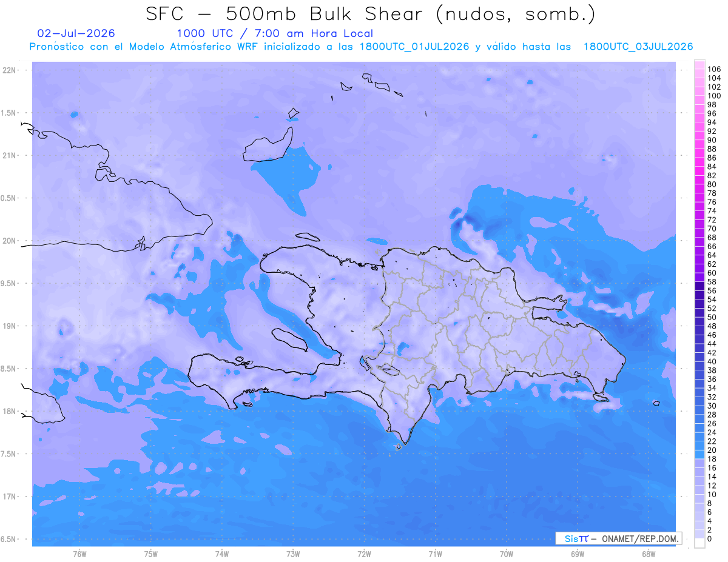Click the '20N' latitude label
The height and width of the screenshot is (562, 728).
pos(10,241)
